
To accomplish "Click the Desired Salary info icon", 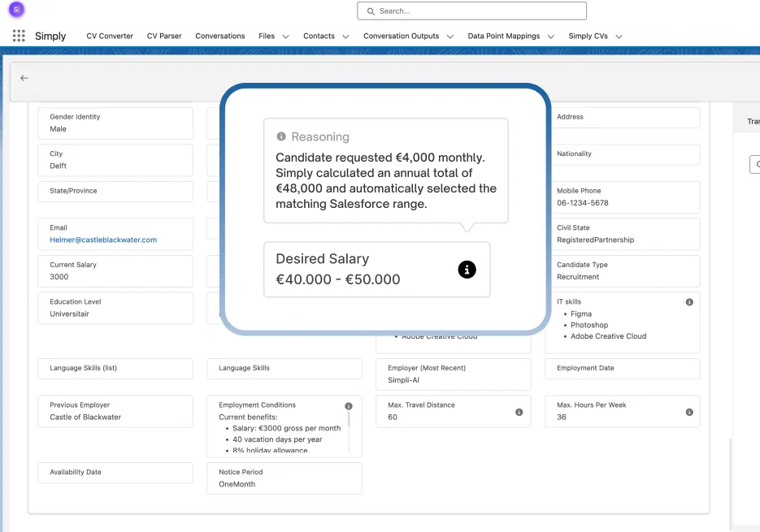I will point(467,270).
